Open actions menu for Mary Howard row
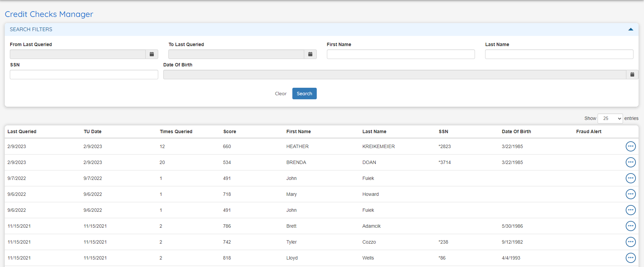 point(630,194)
